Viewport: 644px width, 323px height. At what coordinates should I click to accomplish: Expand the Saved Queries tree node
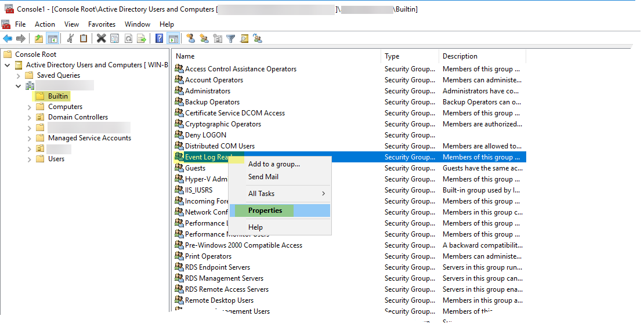[19, 75]
